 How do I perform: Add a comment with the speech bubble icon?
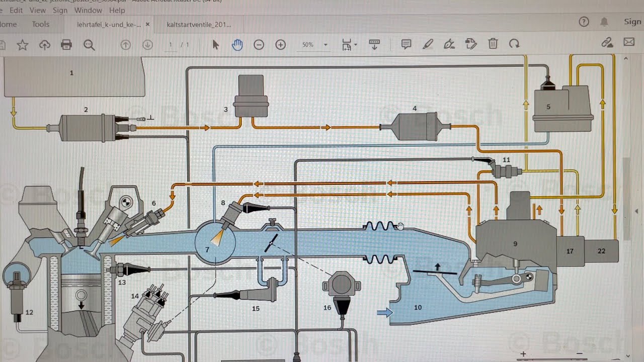406,44
